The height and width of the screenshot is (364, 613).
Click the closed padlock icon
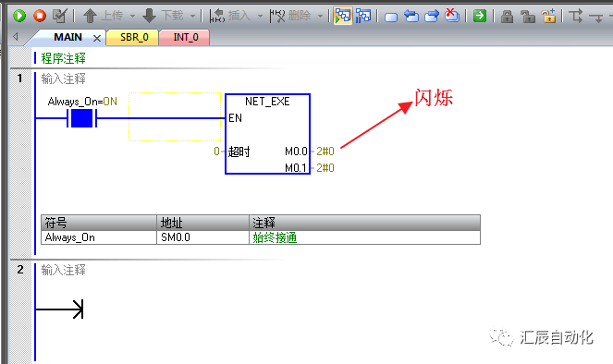click(x=507, y=17)
